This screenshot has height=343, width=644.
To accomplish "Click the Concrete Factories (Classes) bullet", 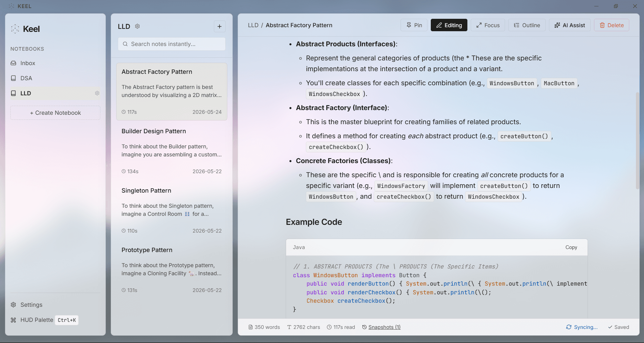I will [344, 161].
